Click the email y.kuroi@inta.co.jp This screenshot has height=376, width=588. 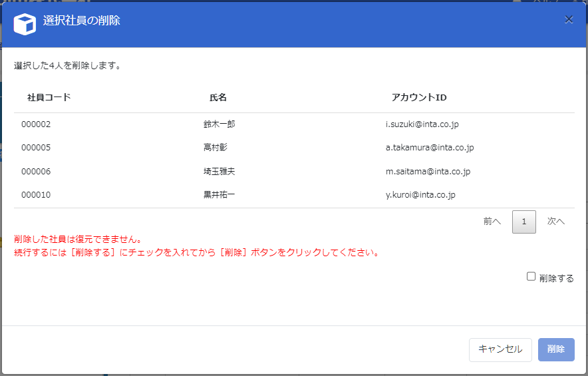click(x=420, y=195)
